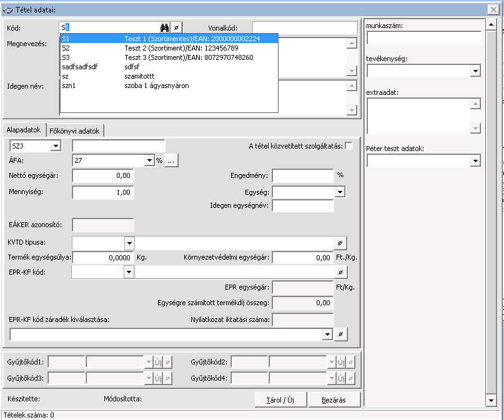
Task: Switch to the Alapadatok tab
Action: (24, 130)
